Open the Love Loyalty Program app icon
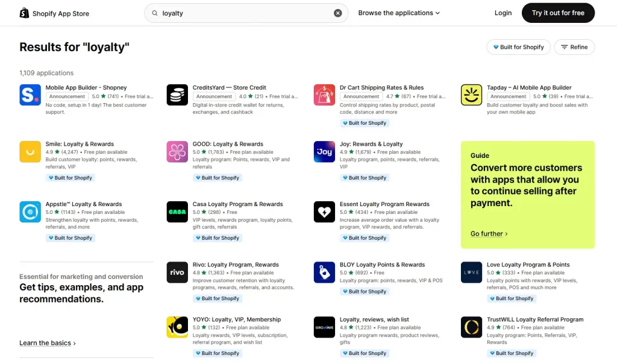This screenshot has width=617, height=364. click(471, 272)
